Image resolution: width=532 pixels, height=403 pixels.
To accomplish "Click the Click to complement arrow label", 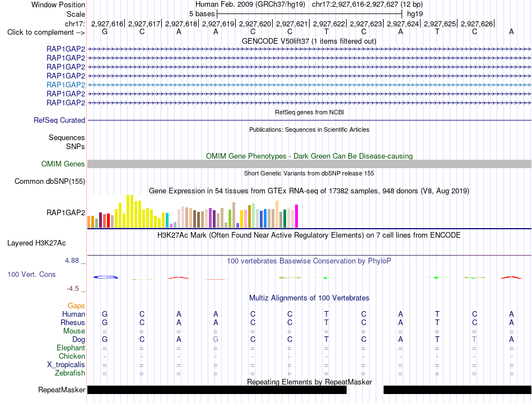I will pos(46,33).
